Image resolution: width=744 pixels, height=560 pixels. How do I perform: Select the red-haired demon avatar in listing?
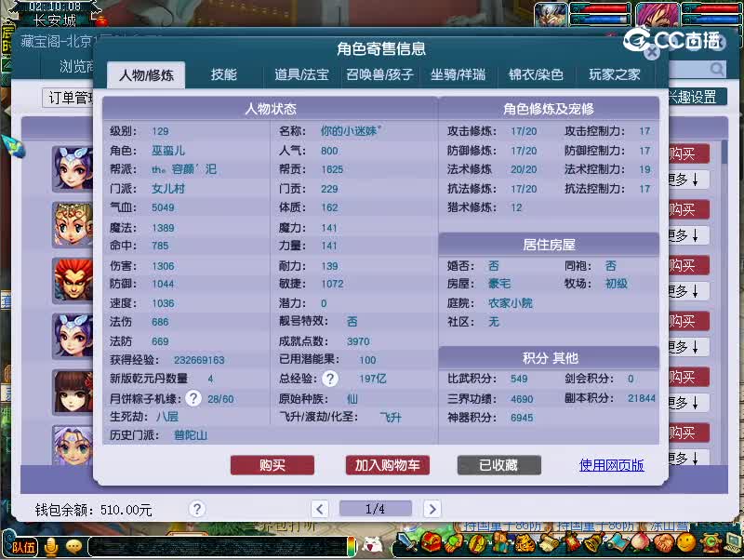[x=73, y=281]
